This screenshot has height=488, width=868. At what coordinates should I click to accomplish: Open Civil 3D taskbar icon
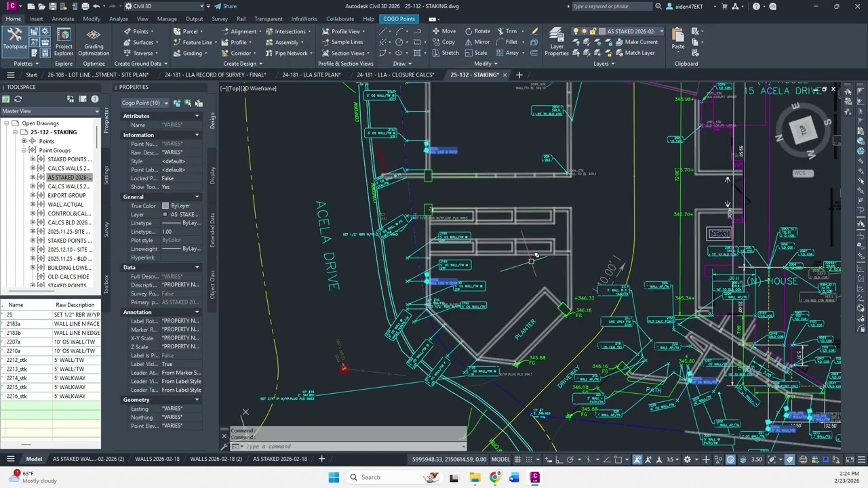click(x=534, y=477)
